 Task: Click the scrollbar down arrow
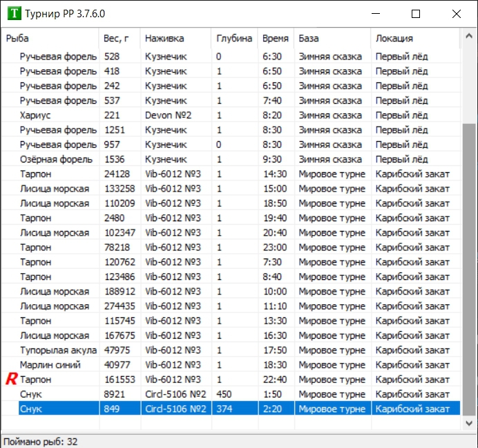469,423
